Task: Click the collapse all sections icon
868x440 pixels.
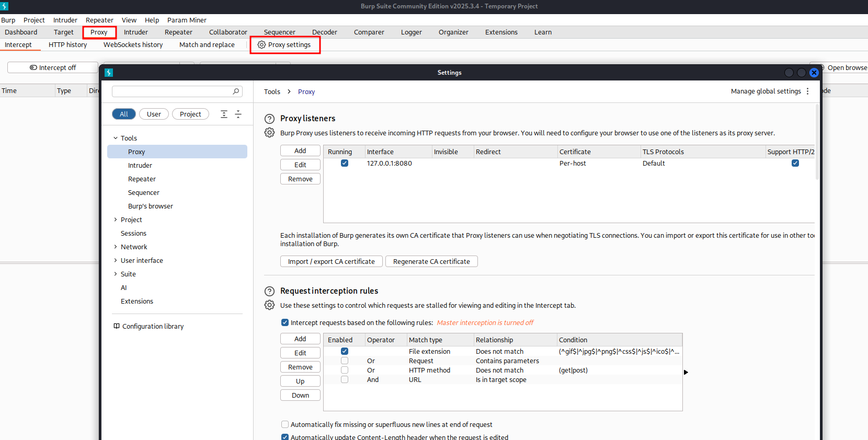Action: tap(238, 114)
